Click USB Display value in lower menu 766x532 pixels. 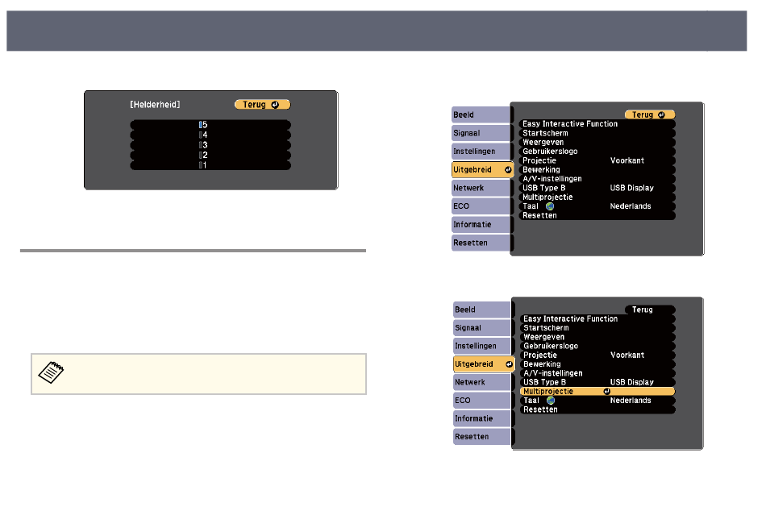[x=631, y=383]
